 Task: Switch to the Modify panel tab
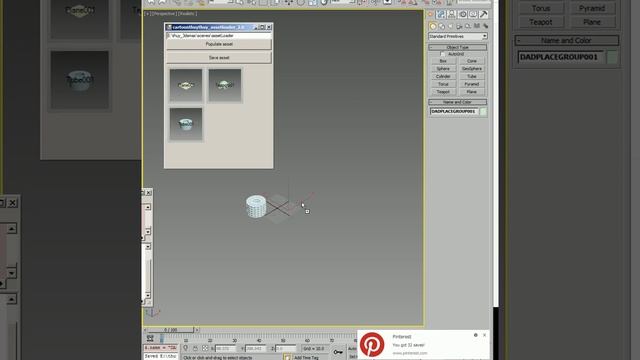441,14
